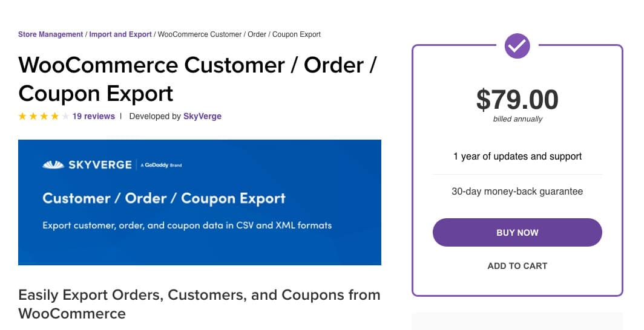Visit the SkyVerge developer link
This screenshot has height=330, width=644.
pos(202,117)
